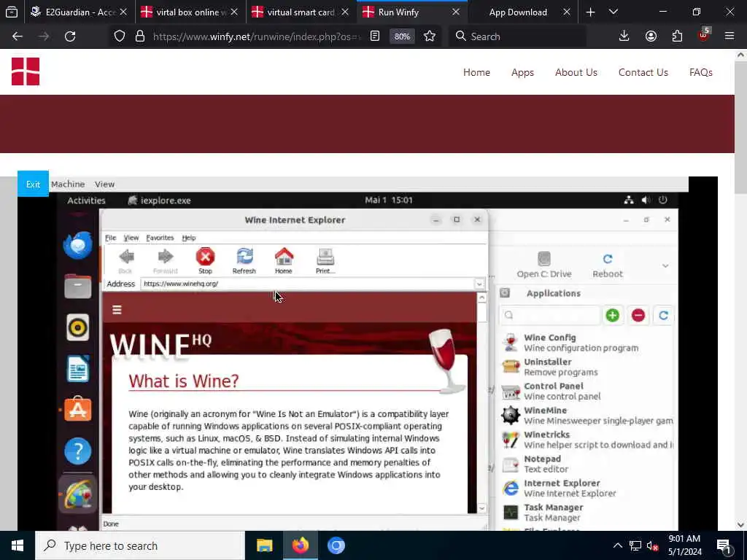Open Task Manager from applications list
The width and height of the screenshot is (747, 560).
point(587,513)
